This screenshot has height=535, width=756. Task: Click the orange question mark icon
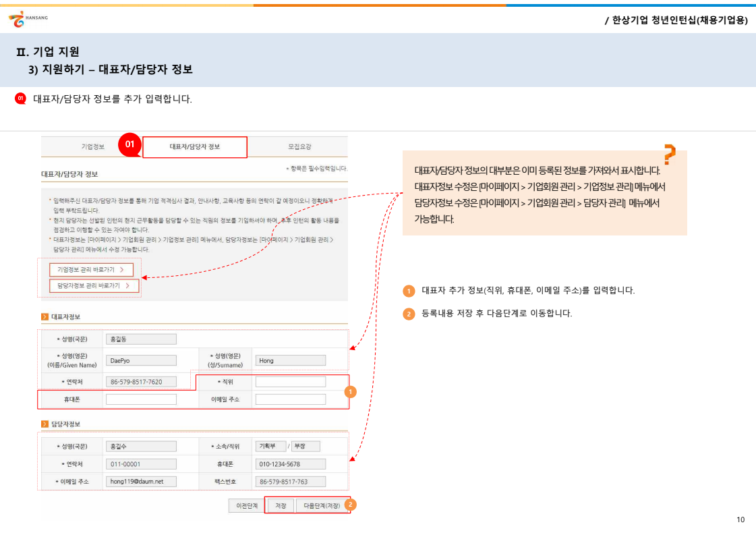668,154
